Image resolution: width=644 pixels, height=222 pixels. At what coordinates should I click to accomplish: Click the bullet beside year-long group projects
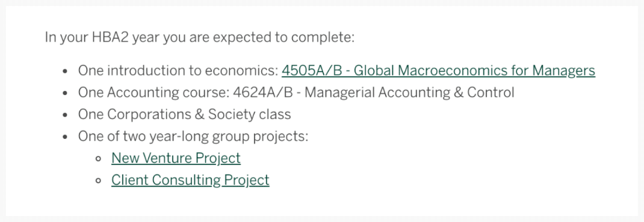[65, 137]
